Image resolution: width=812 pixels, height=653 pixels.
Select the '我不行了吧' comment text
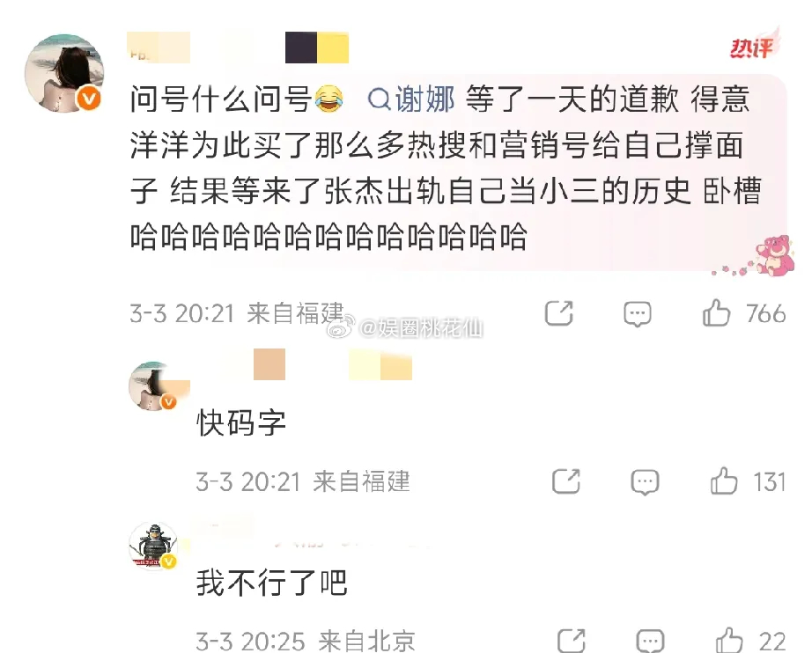click(x=271, y=583)
